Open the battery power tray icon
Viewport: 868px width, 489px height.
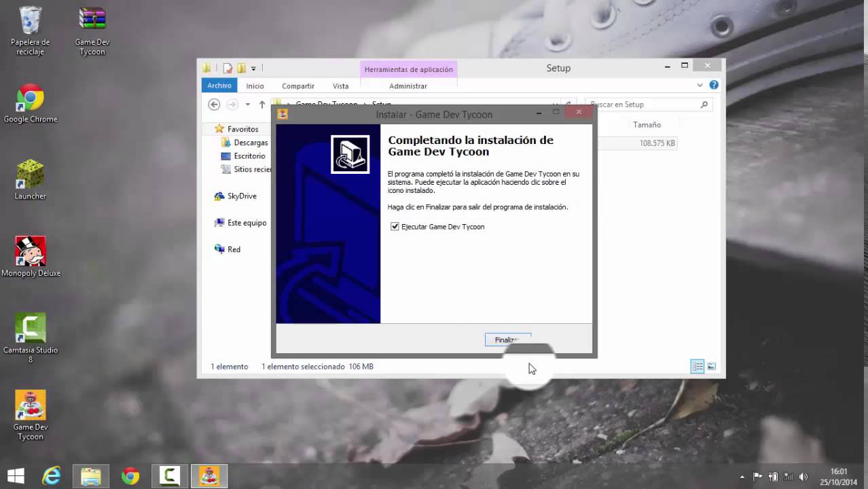773,477
